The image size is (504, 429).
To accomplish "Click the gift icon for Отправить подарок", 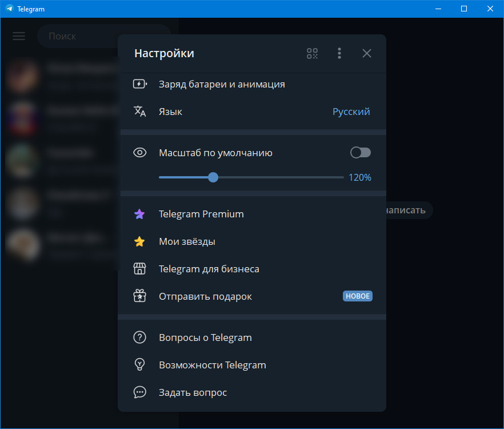I will tap(139, 296).
